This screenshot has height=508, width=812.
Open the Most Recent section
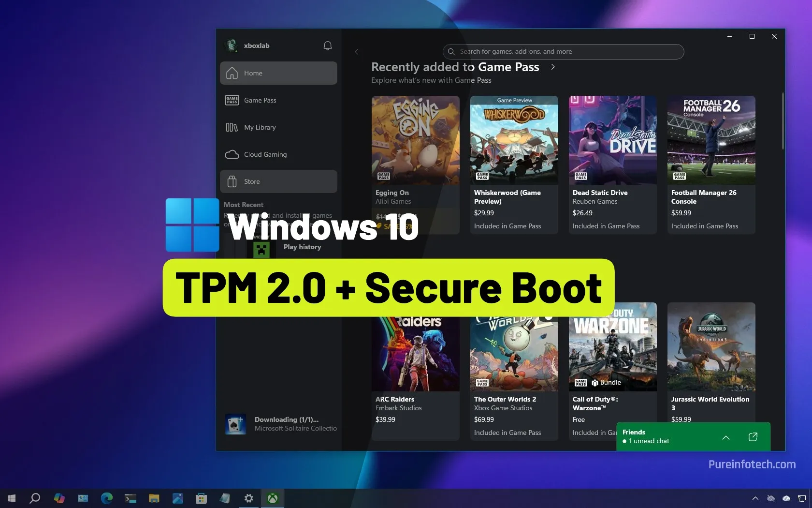[244, 204]
